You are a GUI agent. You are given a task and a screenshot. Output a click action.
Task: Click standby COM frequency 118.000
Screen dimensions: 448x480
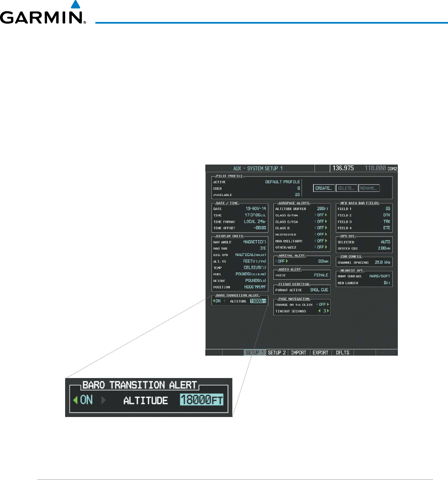[x=375, y=168]
